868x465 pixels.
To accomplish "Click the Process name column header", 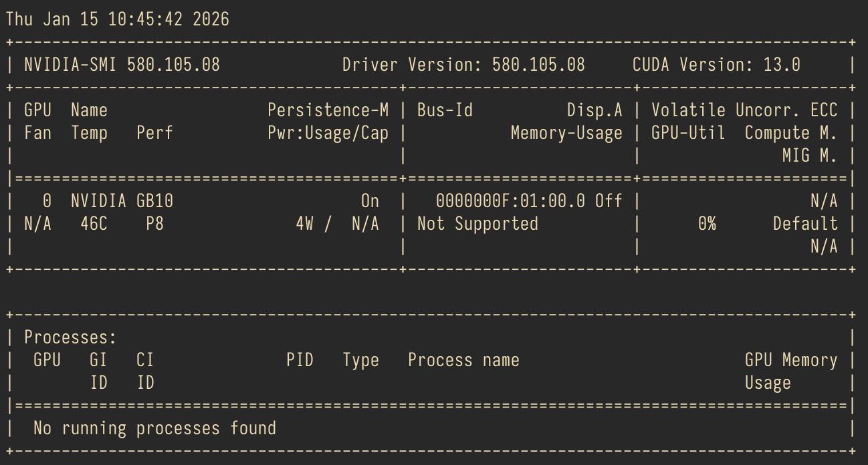I will [x=463, y=360].
